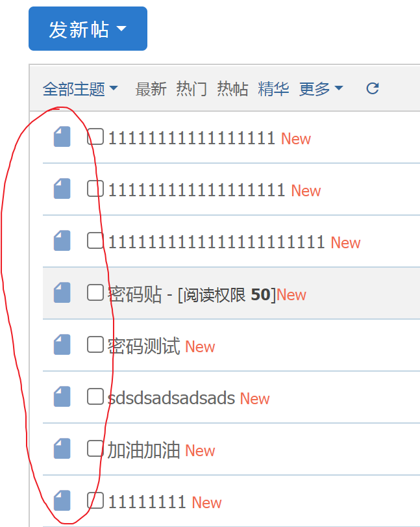The height and width of the screenshot is (527, 420).
Task: Click thread icon beside 加油加油 post
Action: point(62,448)
